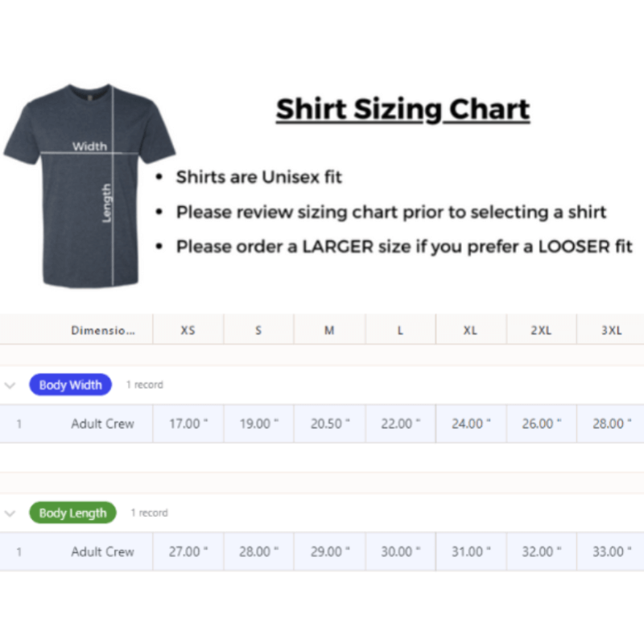Click the truncated Dimension column header

coord(102,330)
